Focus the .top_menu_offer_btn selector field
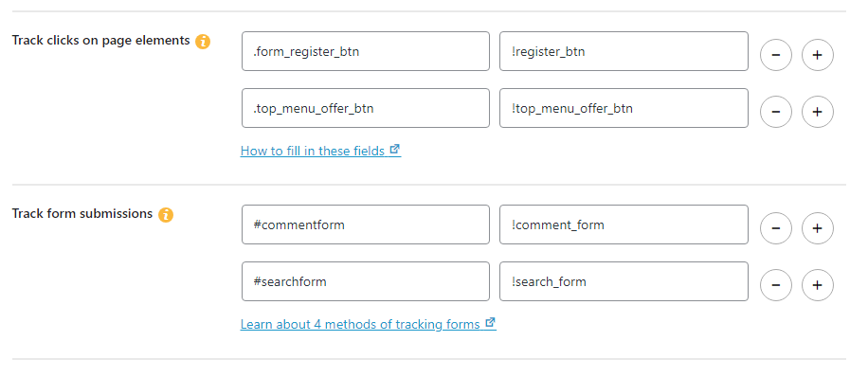This screenshot has width=868, height=377. [366, 108]
